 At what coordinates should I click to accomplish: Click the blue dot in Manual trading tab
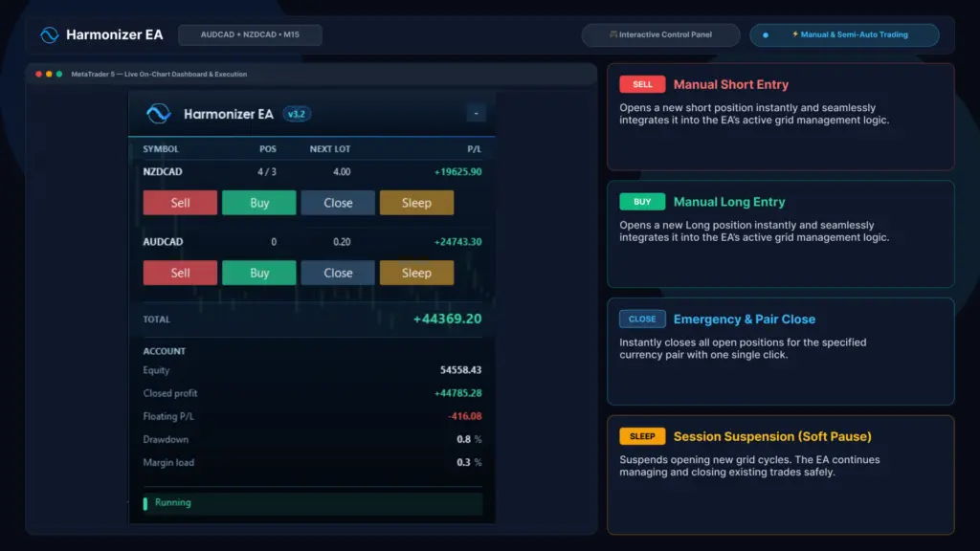(766, 35)
